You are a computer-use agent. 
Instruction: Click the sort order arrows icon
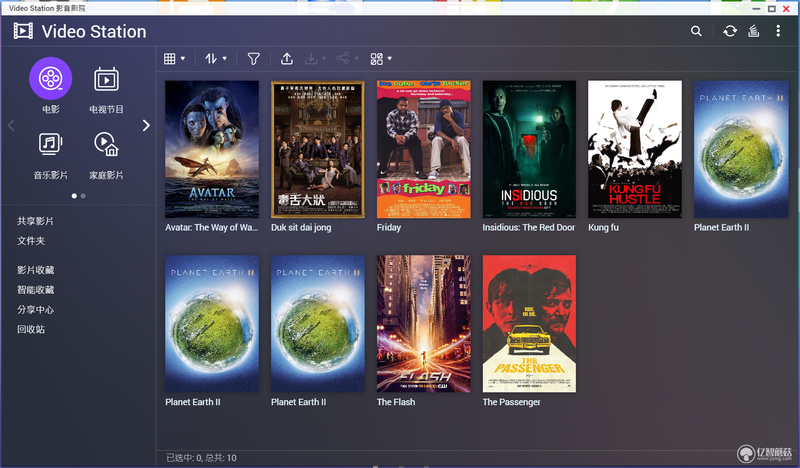[x=211, y=59]
